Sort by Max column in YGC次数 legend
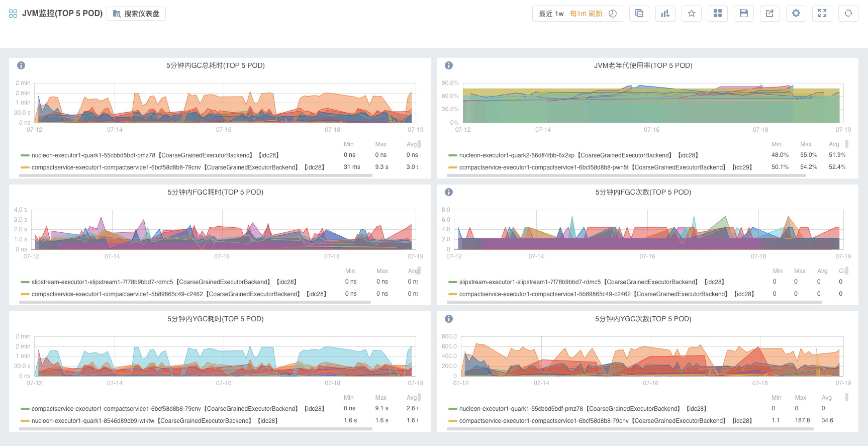 [x=800, y=398]
